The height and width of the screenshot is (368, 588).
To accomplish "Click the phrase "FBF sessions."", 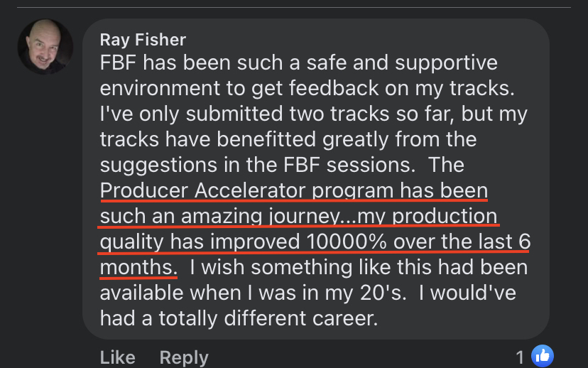I will [x=349, y=165].
